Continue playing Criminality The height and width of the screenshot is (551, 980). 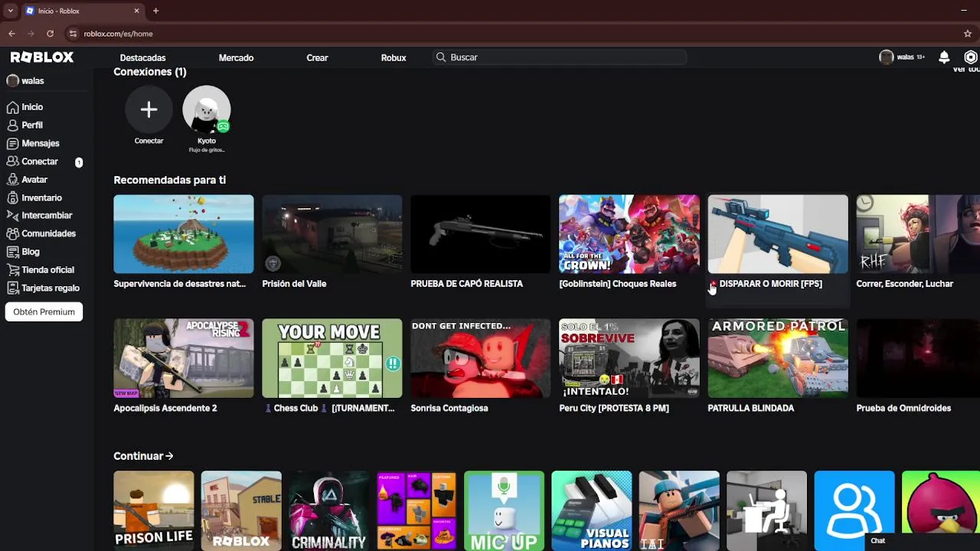(x=328, y=510)
